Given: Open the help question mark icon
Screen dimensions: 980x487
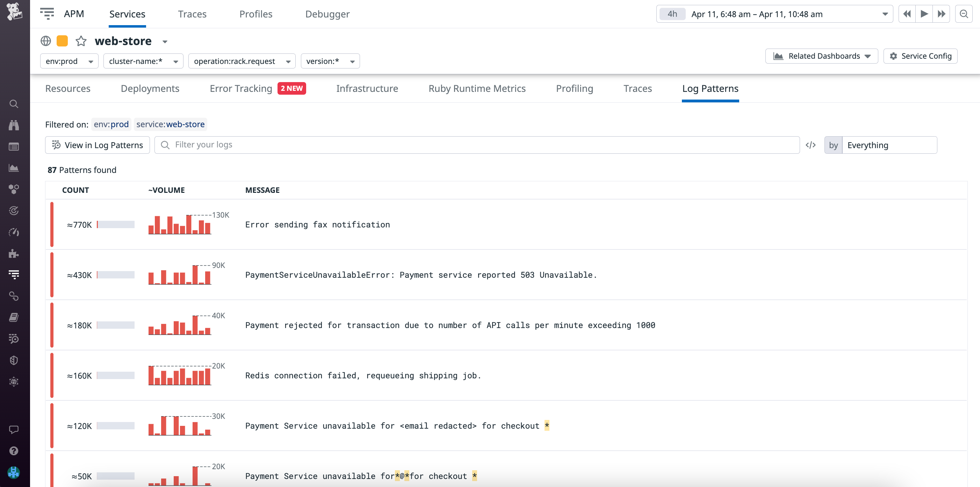Looking at the screenshot, I should [14, 451].
